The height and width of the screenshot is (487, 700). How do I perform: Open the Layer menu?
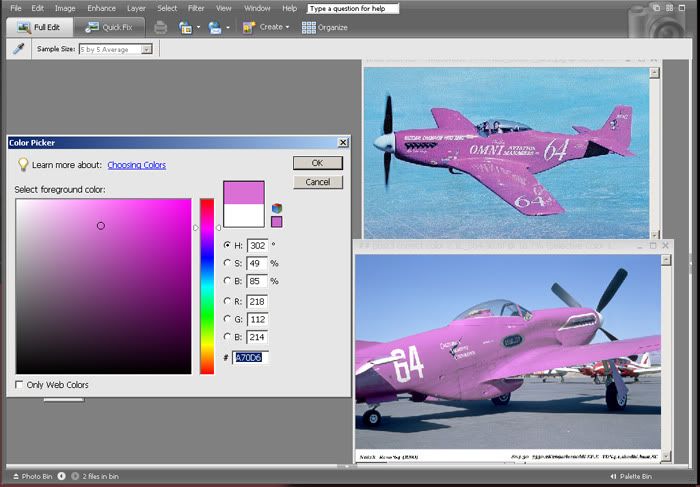click(136, 8)
